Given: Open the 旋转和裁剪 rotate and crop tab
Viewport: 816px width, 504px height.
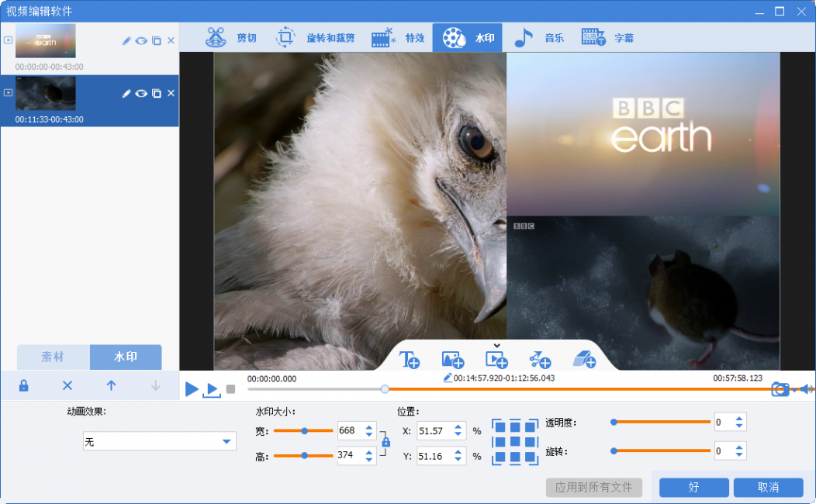Looking at the screenshot, I should click(315, 37).
